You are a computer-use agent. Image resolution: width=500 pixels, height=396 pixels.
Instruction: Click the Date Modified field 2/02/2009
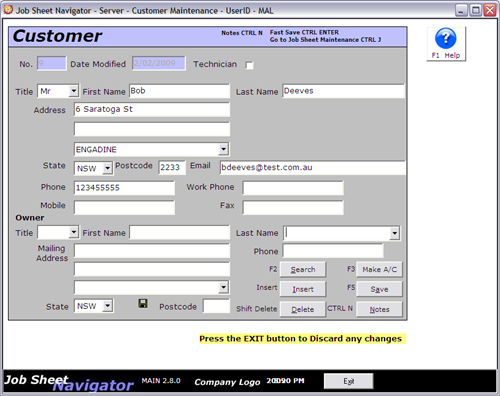point(159,63)
